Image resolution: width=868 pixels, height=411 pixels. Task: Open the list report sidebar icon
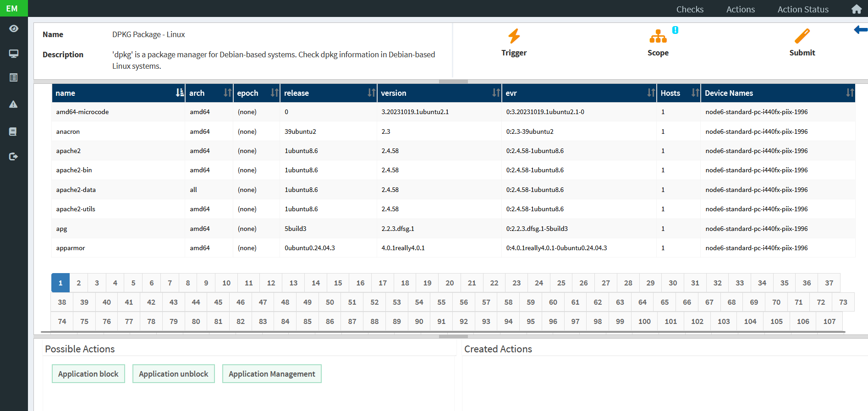pyautogui.click(x=14, y=77)
